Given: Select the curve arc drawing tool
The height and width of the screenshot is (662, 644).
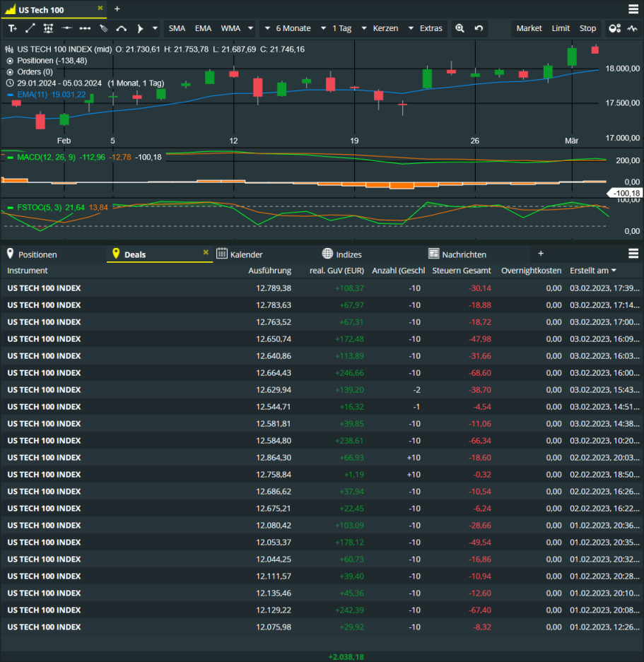Looking at the screenshot, I should [122, 28].
